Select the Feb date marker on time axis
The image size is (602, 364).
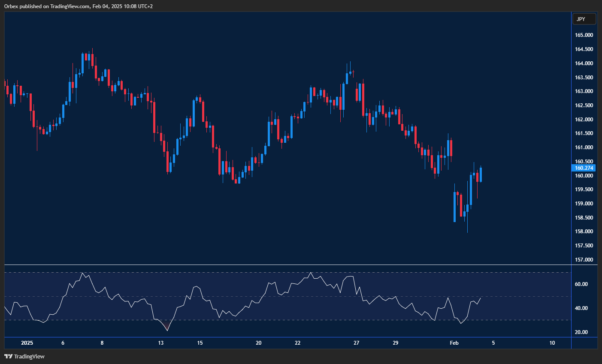(x=454, y=343)
